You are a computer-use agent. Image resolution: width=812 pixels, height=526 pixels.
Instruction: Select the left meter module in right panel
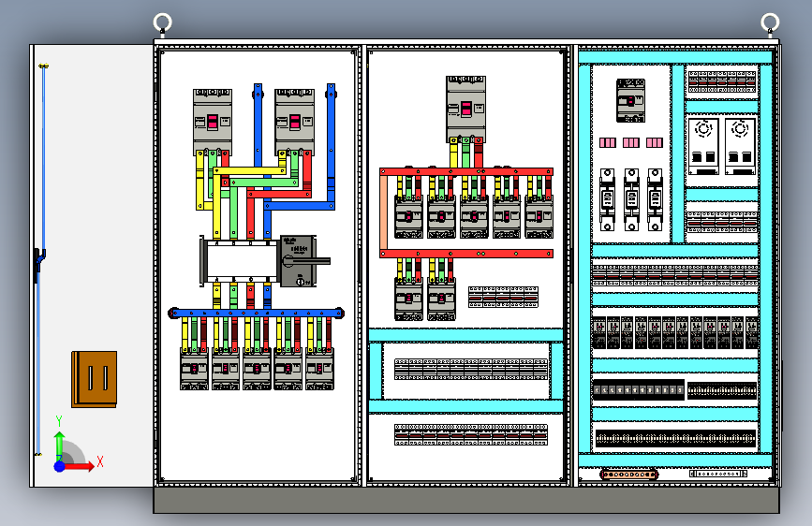[703, 147]
